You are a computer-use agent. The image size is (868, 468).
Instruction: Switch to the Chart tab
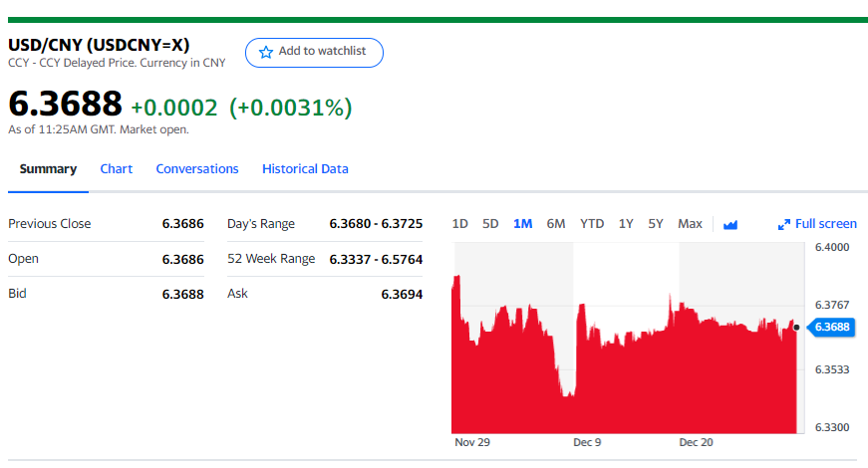(117, 169)
